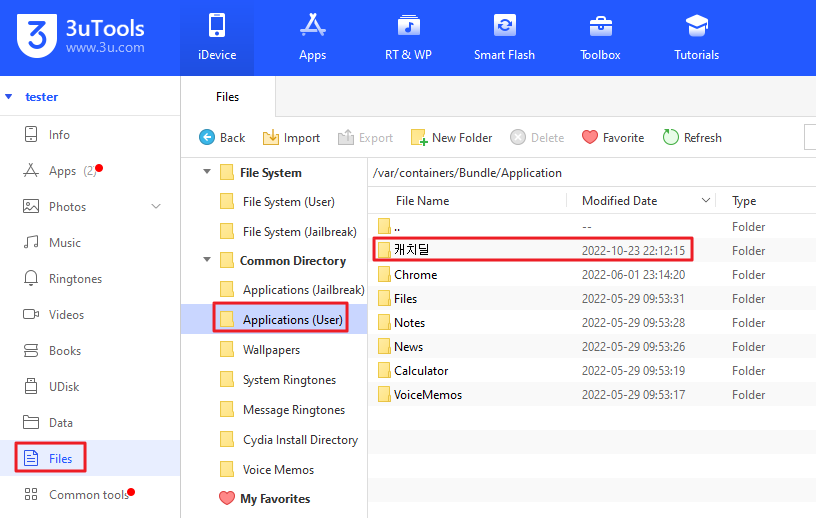Switch to the Files tab
This screenshot has width=816, height=518.
pyautogui.click(x=227, y=97)
